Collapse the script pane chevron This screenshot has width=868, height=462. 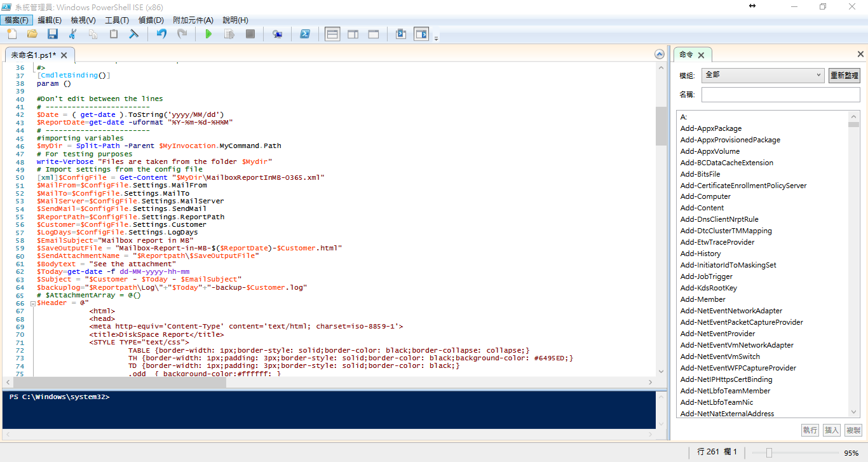(x=660, y=55)
